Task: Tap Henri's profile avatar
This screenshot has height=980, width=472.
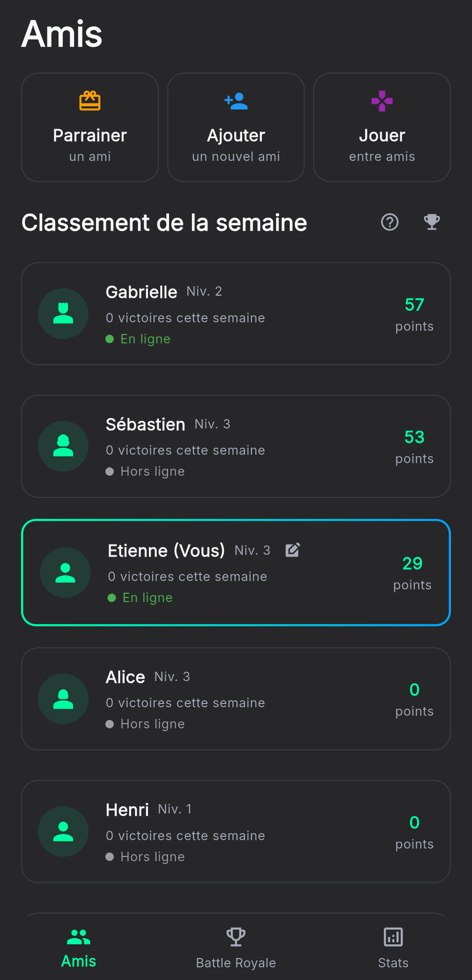Action: [63, 831]
